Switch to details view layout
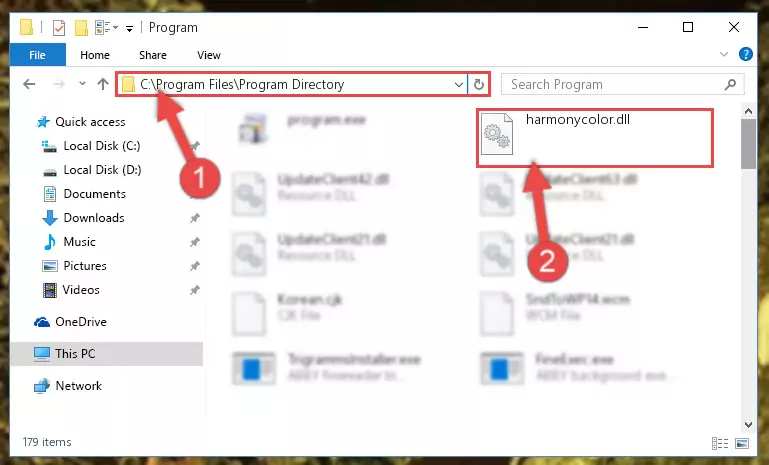Viewport: 769px width, 465px height. point(719,443)
